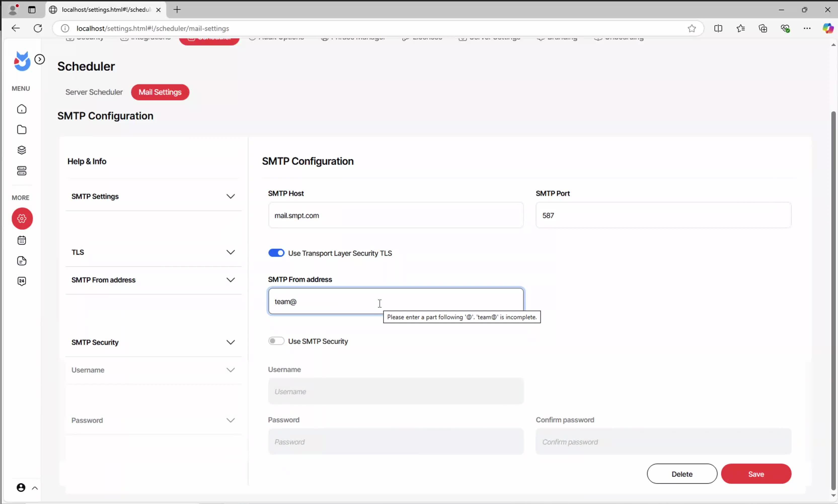The image size is (838, 504).
Task: Click the Save button
Action: click(756, 474)
